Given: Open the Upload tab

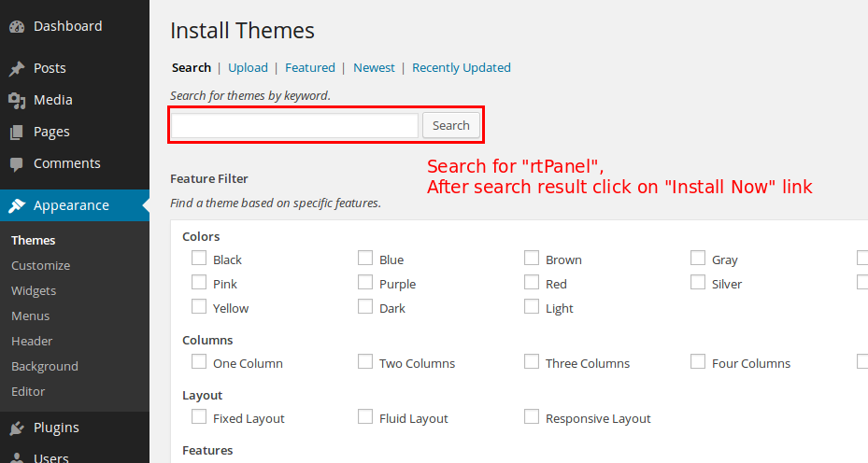Looking at the screenshot, I should click(248, 67).
